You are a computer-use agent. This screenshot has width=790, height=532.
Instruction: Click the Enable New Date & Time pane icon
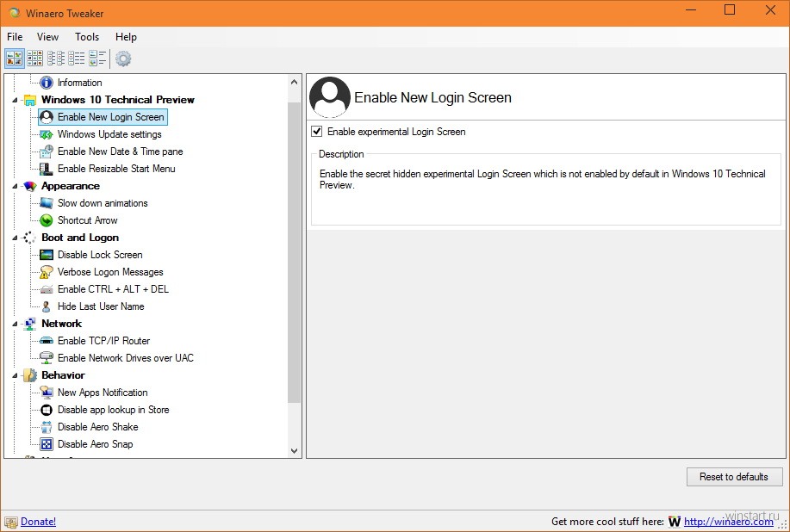coord(47,152)
